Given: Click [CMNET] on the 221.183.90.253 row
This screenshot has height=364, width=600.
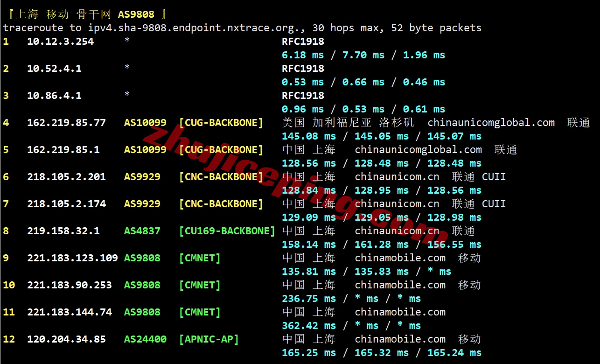Looking at the screenshot, I should 200,285.
